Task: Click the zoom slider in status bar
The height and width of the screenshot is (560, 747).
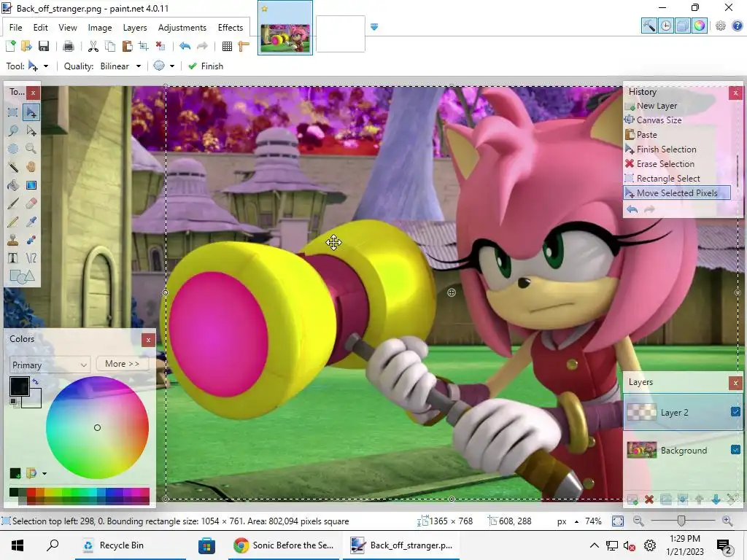Action: click(x=682, y=521)
